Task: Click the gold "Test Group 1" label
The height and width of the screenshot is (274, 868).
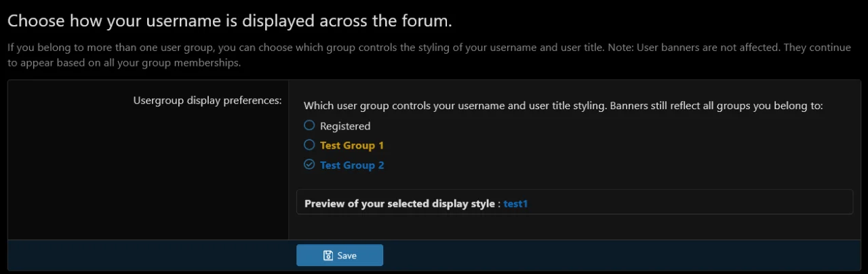Action: point(352,146)
